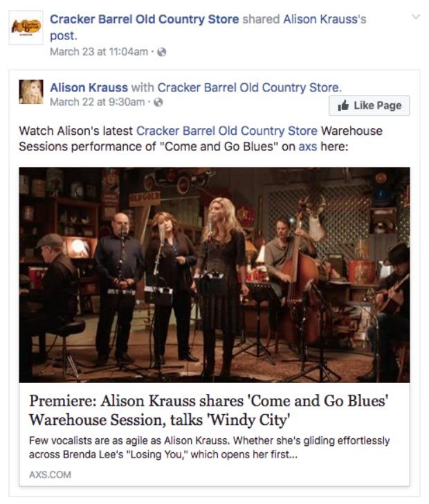Click the Like Page button
The width and height of the screenshot is (429, 504).
(369, 105)
